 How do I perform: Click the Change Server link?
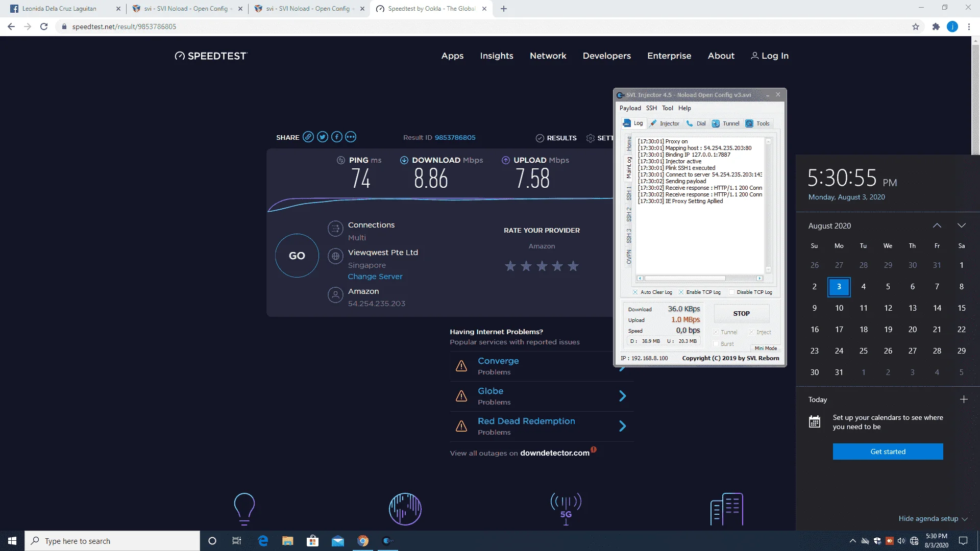coord(375,277)
